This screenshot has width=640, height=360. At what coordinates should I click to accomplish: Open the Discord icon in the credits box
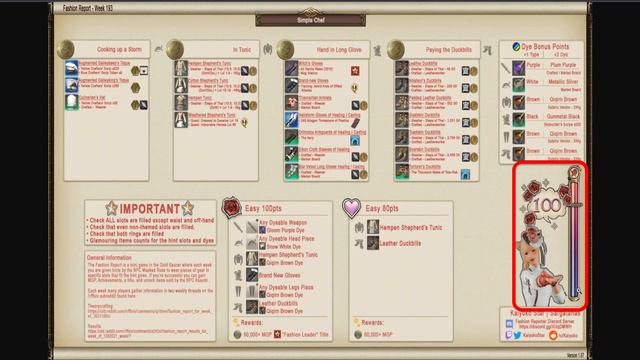(509, 324)
